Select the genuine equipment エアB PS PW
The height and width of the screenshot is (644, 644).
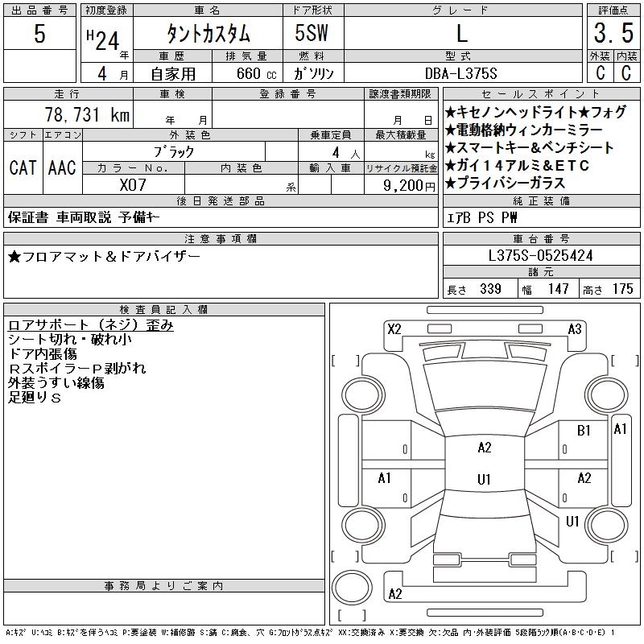tap(481, 217)
